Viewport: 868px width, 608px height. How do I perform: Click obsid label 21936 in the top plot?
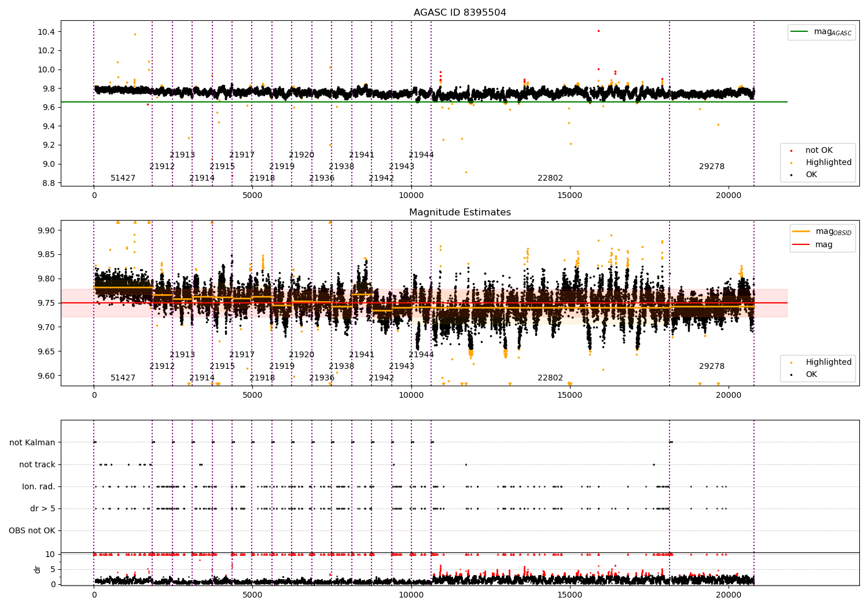point(322,178)
